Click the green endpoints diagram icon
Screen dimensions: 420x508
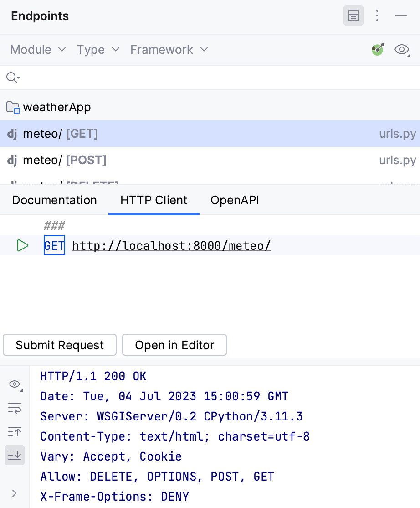click(x=378, y=50)
